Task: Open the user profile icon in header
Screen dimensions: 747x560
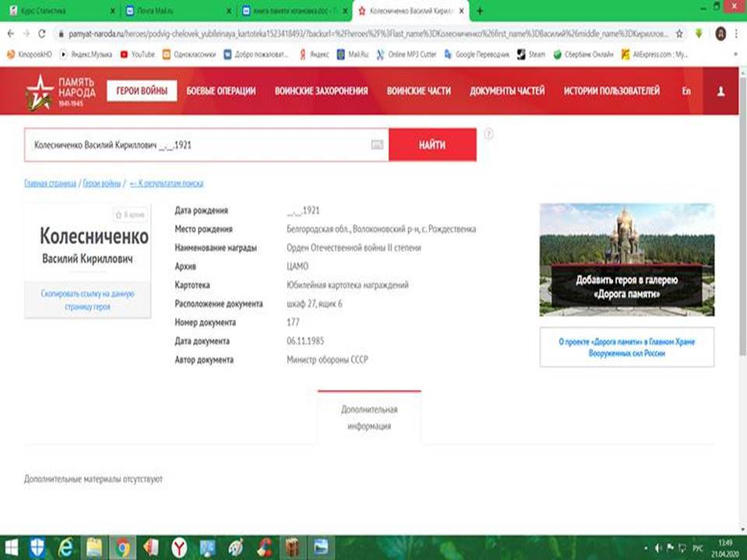Action: point(721,92)
